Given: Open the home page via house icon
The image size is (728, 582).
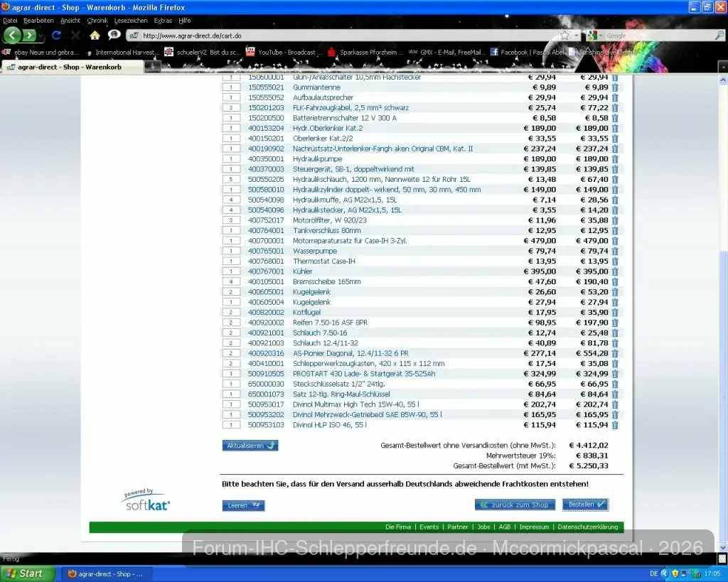Looking at the screenshot, I should tap(95, 36).
